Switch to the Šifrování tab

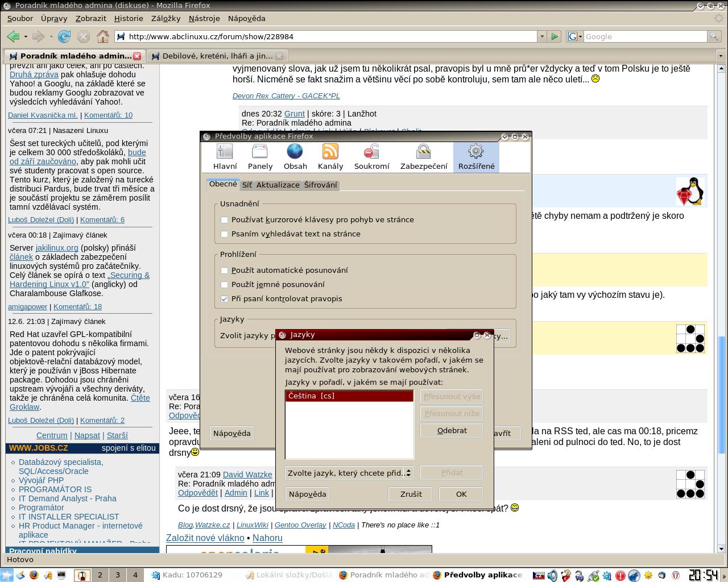[x=321, y=185]
